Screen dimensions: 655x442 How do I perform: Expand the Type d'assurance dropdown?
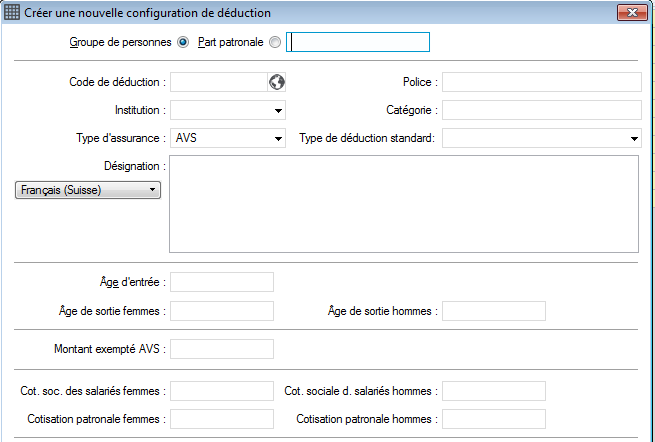tap(228, 138)
